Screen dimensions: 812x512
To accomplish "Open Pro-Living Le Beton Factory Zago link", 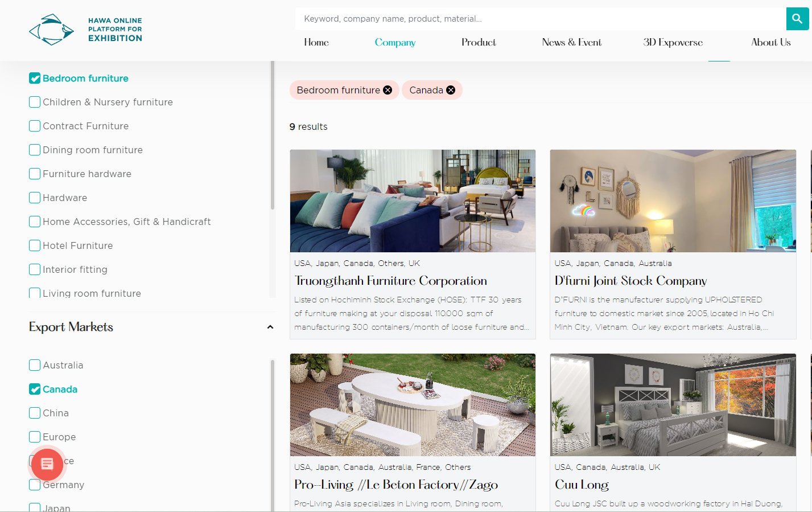I will [x=396, y=485].
